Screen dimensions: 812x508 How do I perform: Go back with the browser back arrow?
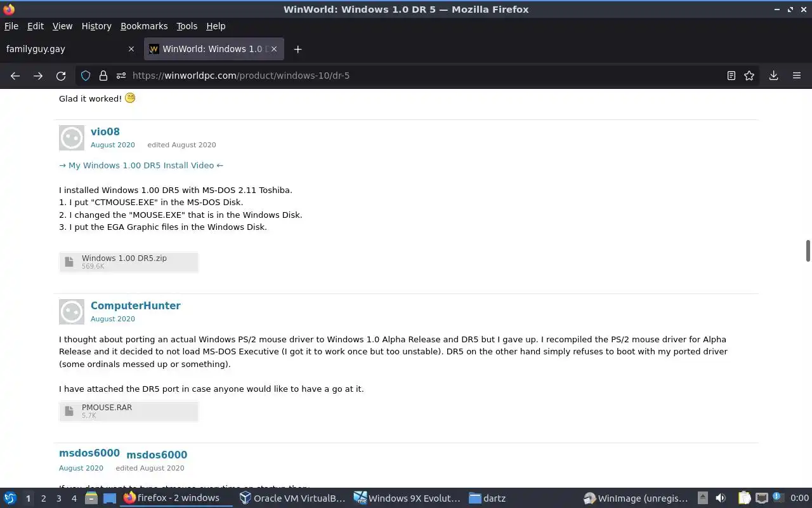[15, 76]
